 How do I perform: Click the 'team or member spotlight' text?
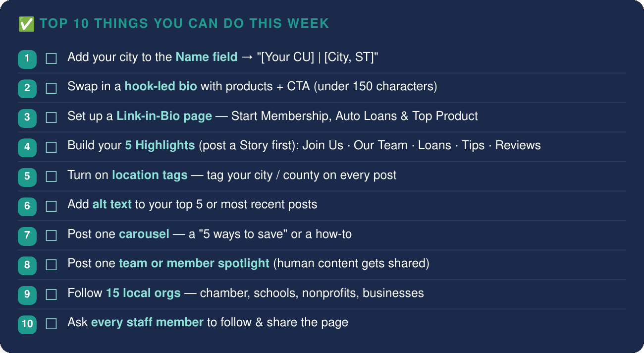tap(194, 263)
